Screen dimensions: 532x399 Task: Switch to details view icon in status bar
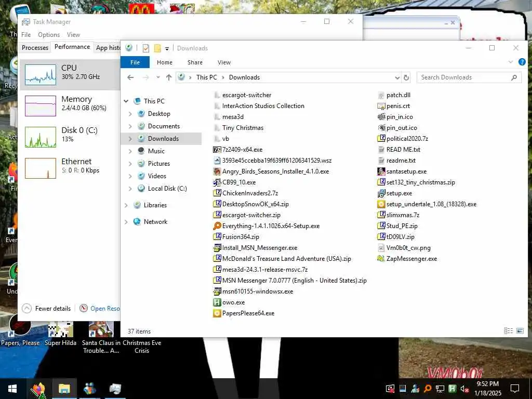click(x=508, y=331)
